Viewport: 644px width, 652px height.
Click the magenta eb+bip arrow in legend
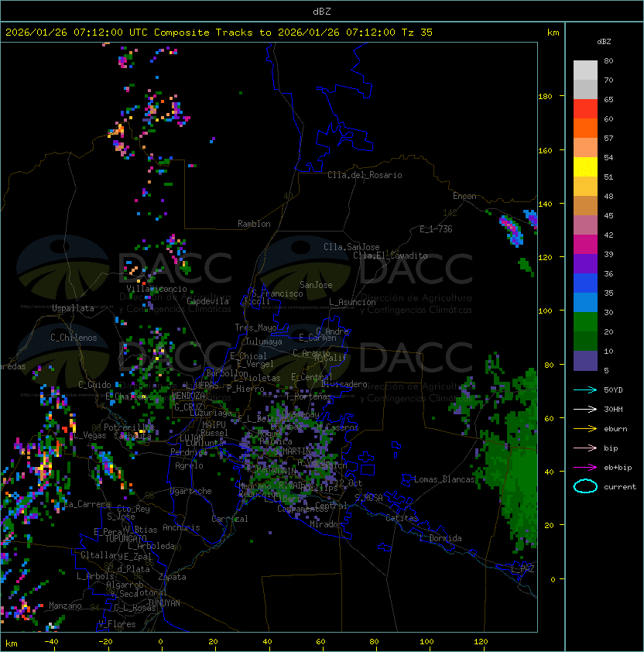585,468
